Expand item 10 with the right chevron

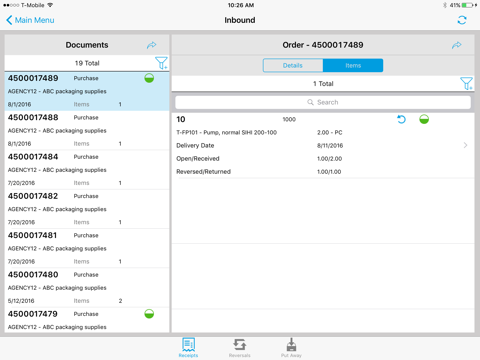coord(465,145)
